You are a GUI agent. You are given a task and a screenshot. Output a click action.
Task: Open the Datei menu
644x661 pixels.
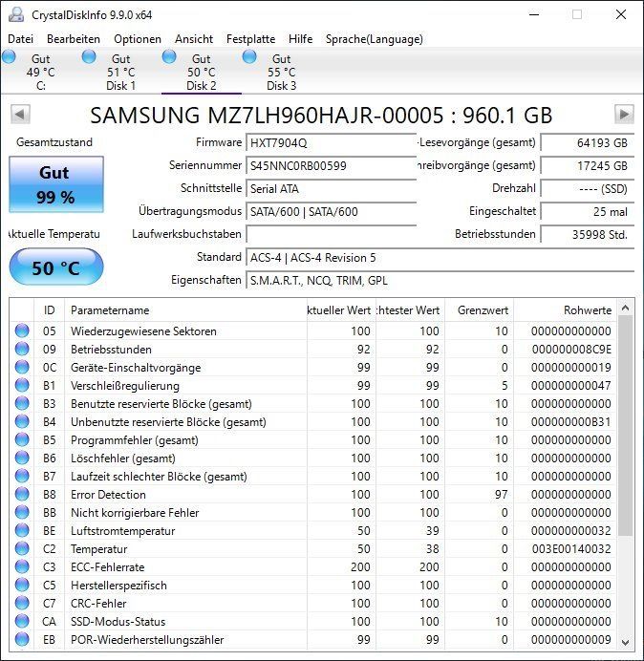pos(21,39)
